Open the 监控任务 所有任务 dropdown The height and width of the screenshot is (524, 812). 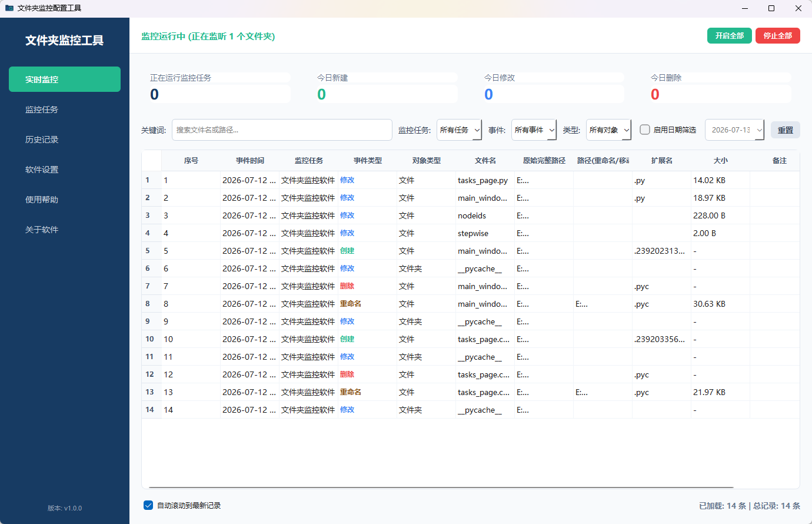(460, 130)
